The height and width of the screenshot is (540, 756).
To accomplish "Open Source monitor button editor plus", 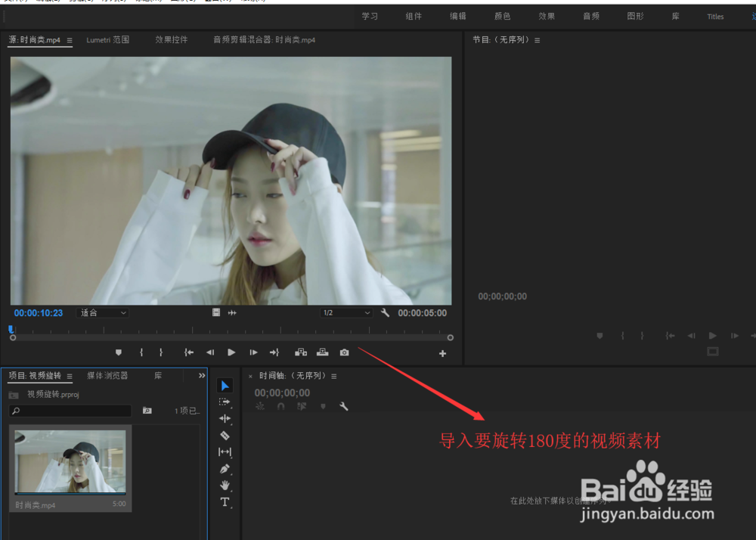I will 442,353.
